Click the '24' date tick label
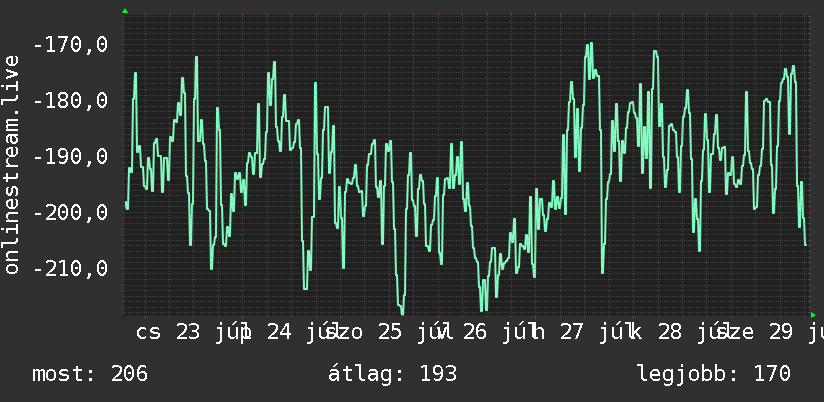This screenshot has width=824, height=402. coord(280,332)
